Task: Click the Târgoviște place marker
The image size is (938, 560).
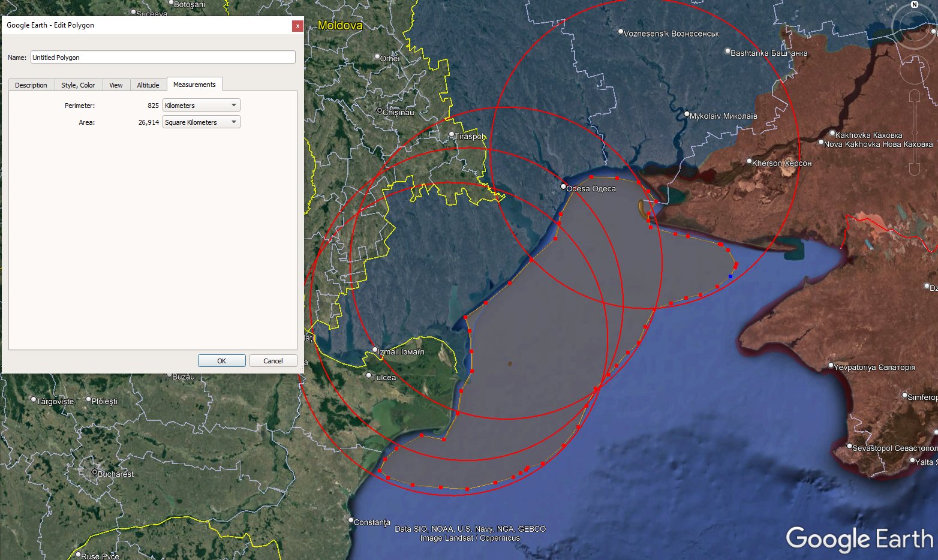Action: (34, 399)
